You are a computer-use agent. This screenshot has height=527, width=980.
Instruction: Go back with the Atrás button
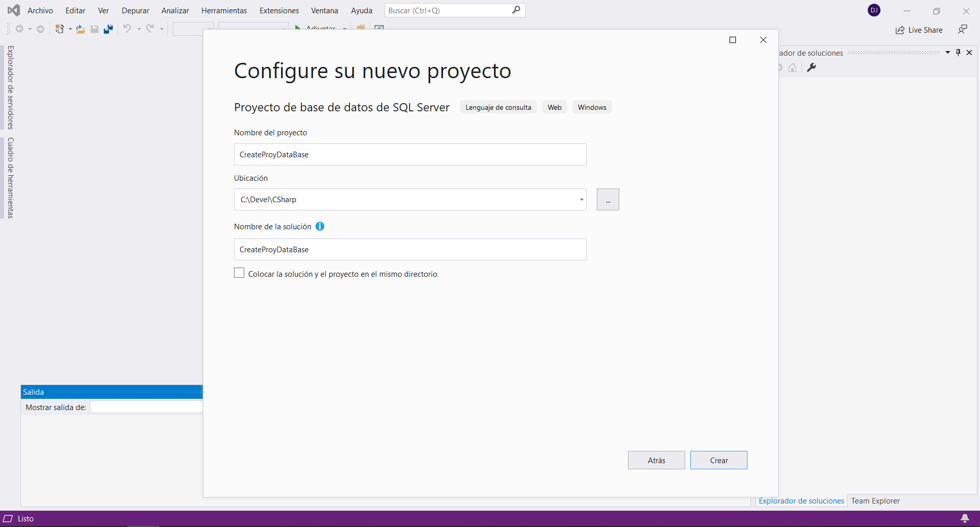tap(656, 460)
